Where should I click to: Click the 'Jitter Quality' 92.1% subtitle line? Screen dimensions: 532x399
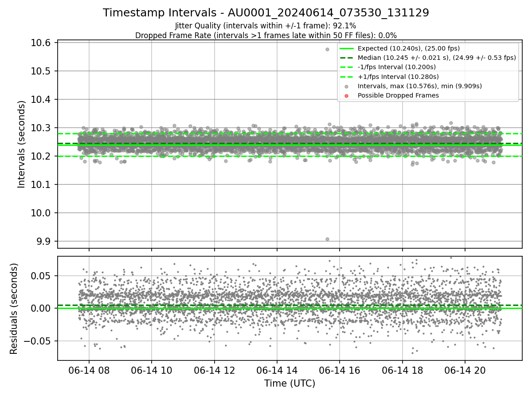click(x=266, y=26)
